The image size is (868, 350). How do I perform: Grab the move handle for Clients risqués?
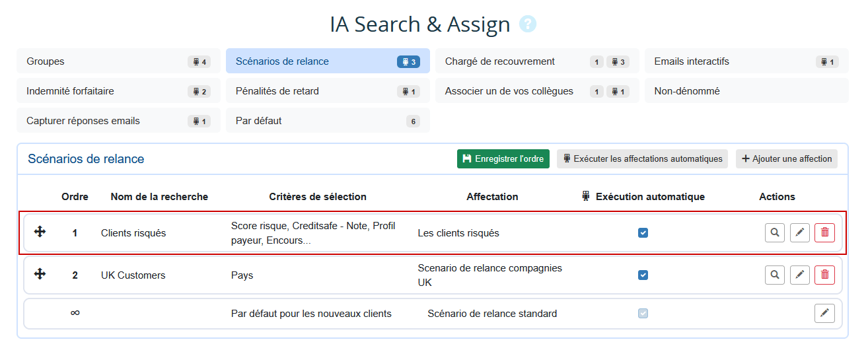(x=40, y=232)
